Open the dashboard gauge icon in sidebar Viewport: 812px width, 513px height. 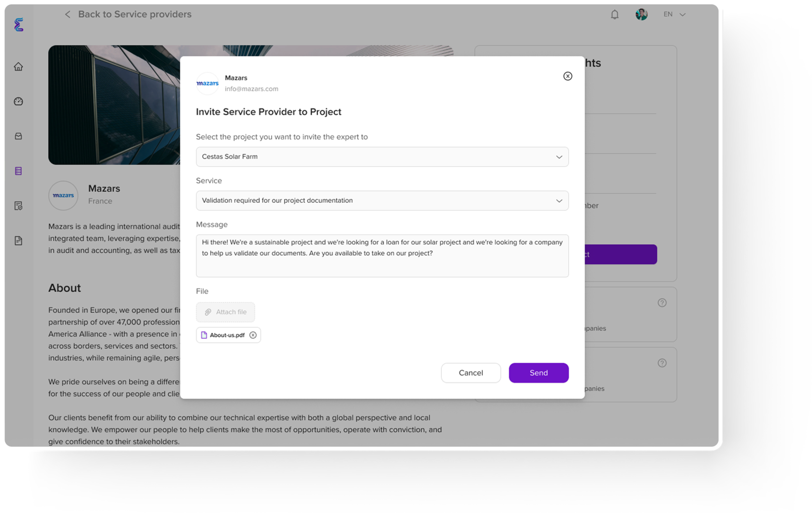click(18, 101)
